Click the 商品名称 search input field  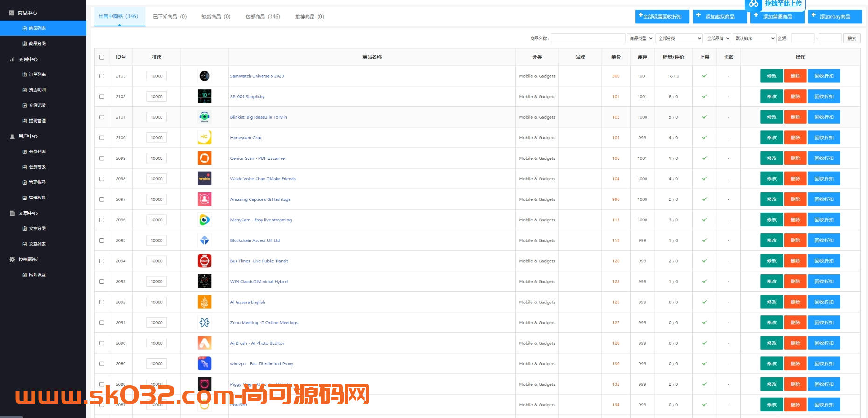coord(588,38)
